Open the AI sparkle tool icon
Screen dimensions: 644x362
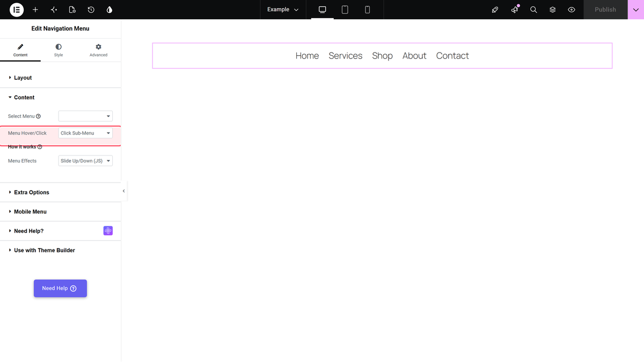click(x=54, y=10)
